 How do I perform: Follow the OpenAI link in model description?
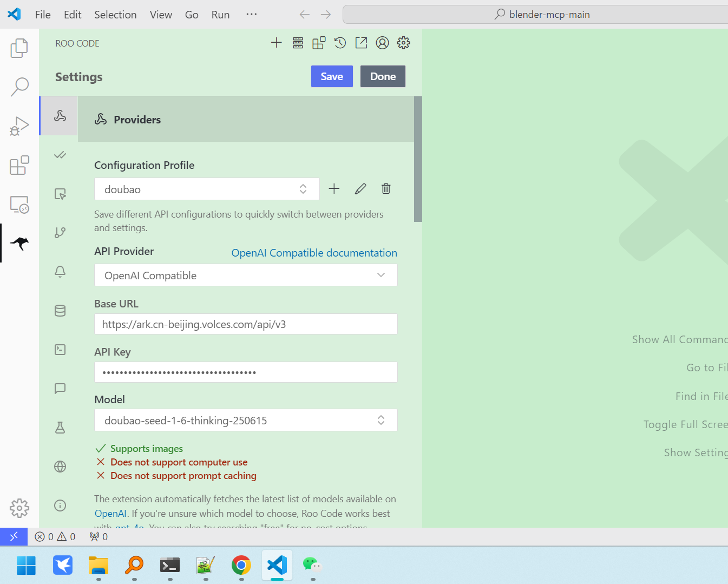110,514
